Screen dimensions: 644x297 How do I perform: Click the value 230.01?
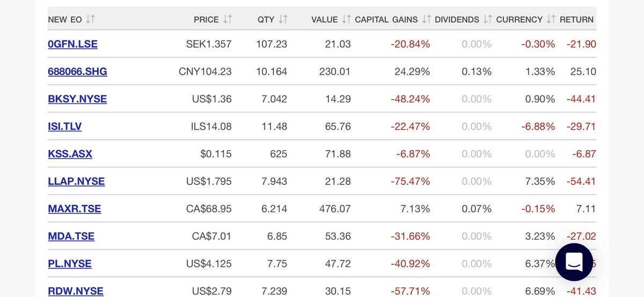335,71
